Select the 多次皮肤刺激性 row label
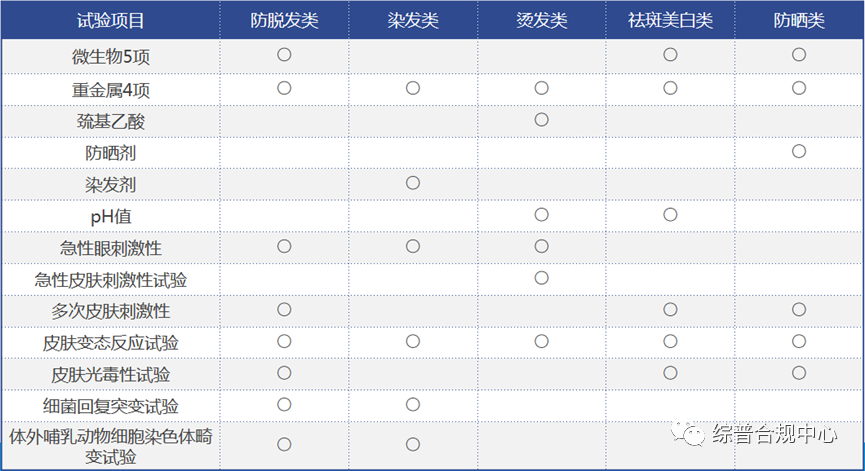The height and width of the screenshot is (471, 865). (111, 311)
